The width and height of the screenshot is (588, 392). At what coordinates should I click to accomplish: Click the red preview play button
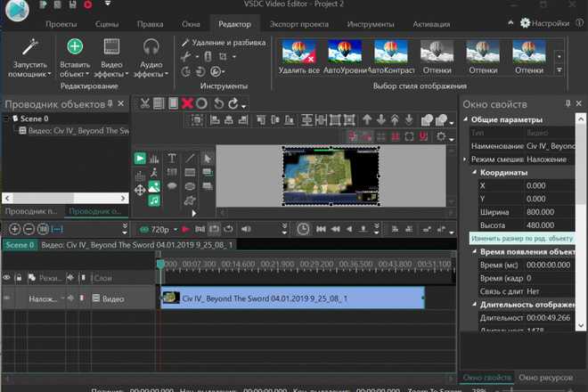click(x=185, y=229)
